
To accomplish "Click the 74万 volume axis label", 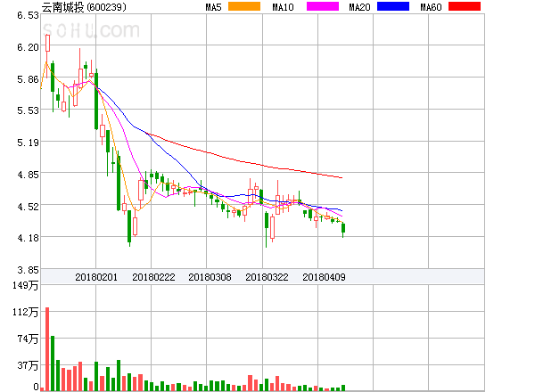I will [28, 339].
